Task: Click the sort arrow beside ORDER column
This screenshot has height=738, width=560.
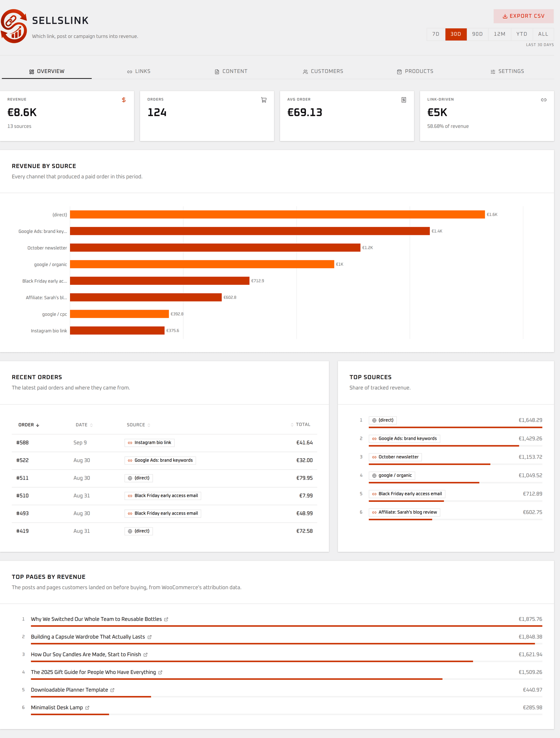Action: (38, 425)
